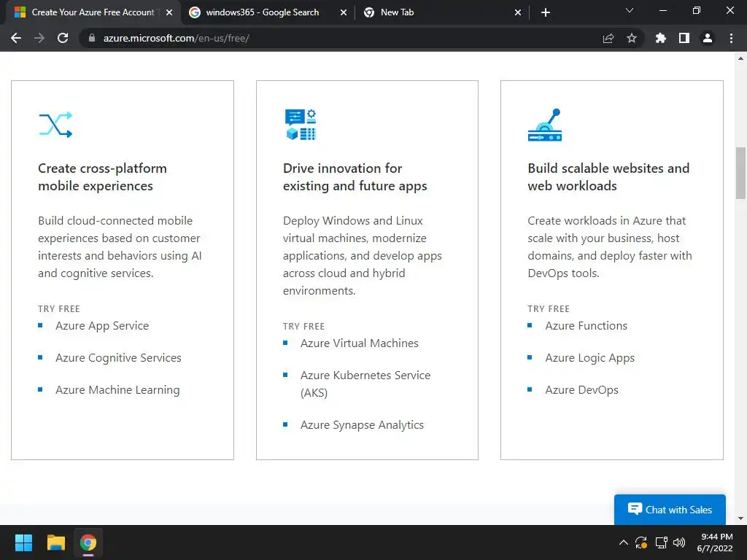Expand the Chrome three-dot menu
Viewport: 747px width, 560px height.
731,38
